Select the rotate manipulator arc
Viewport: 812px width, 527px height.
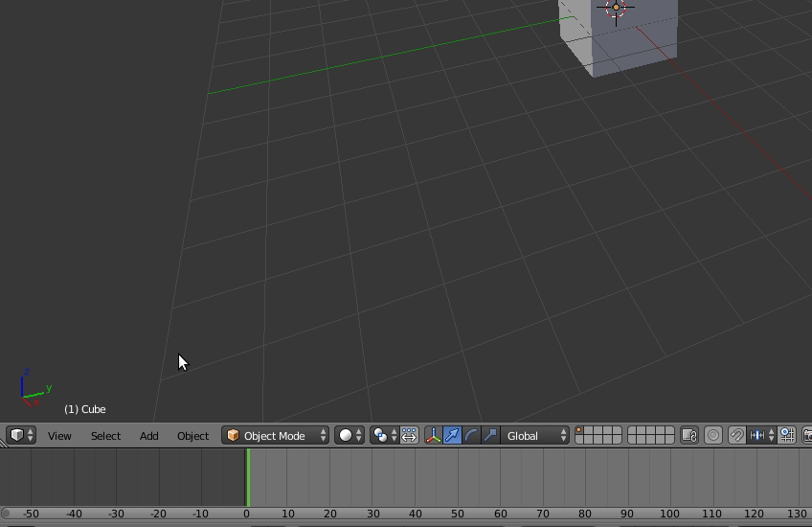coord(471,435)
